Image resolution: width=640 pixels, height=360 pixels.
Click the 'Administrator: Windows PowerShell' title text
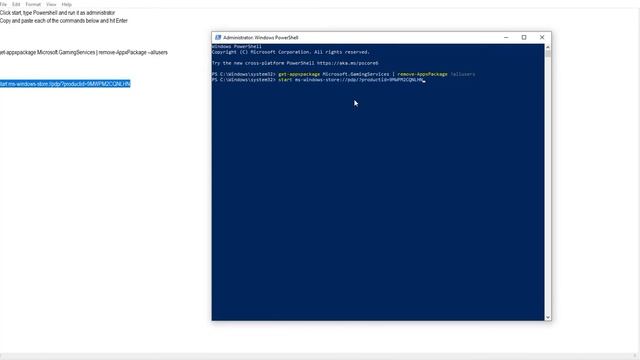pyautogui.click(x=261, y=38)
